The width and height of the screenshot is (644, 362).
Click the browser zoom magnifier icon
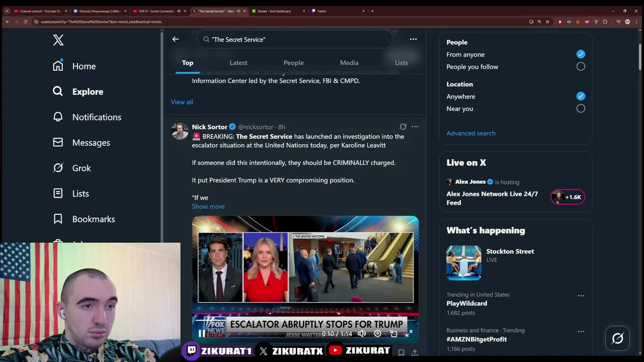coord(539,22)
